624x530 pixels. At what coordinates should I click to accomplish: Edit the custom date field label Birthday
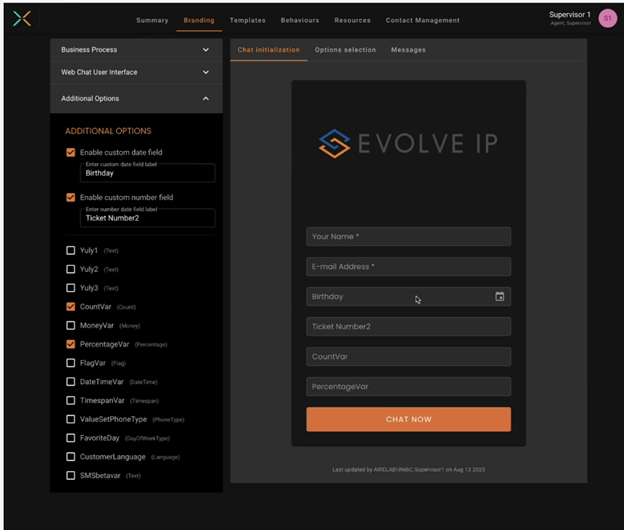point(147,173)
